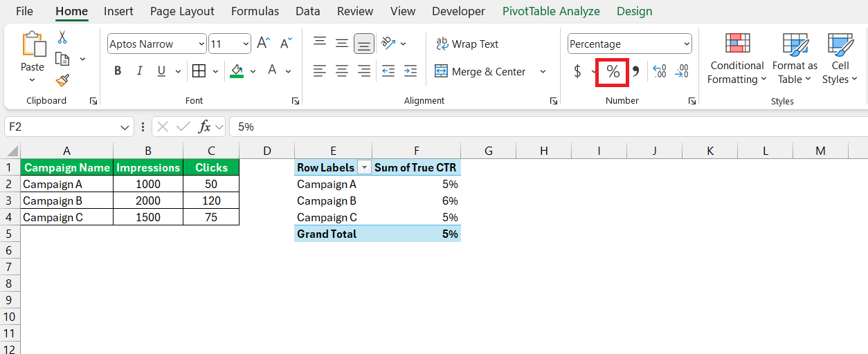
Task: Open Alignment settings dialog launcher
Action: coord(554,101)
